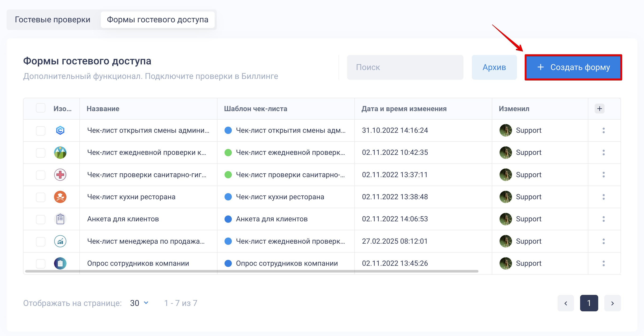Click the sales chart icon for manager checklist

(60, 241)
